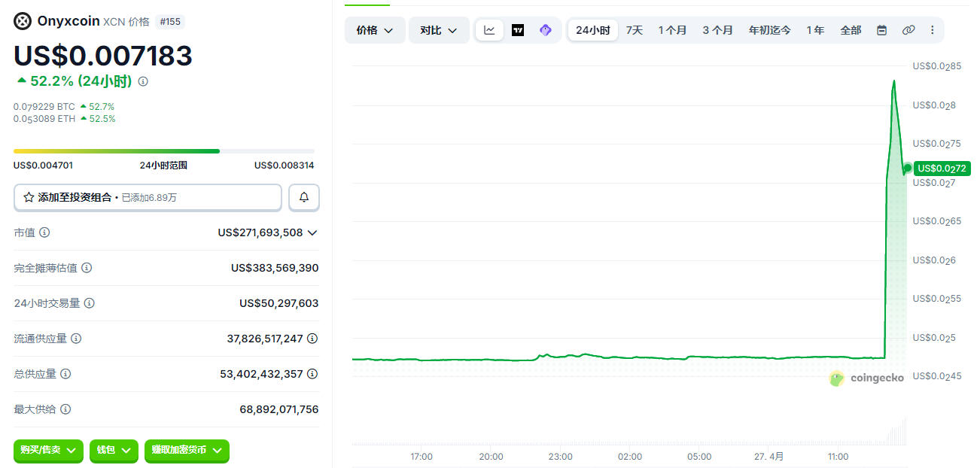Open the 对比 compare dropdown
980x468 pixels.
click(439, 30)
